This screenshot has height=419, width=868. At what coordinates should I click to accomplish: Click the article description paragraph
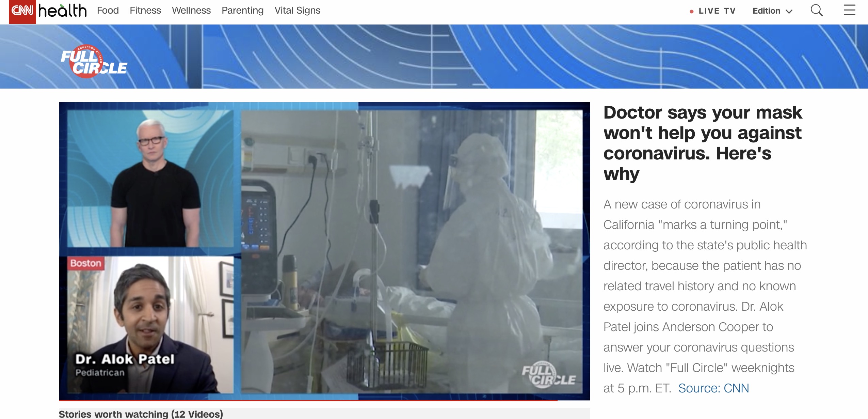pyautogui.click(x=705, y=296)
